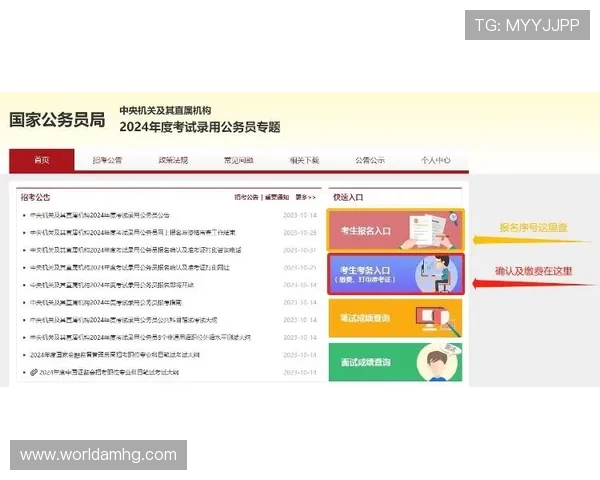Open the 相关下载 tab
The height and width of the screenshot is (480, 600).
tap(304, 160)
